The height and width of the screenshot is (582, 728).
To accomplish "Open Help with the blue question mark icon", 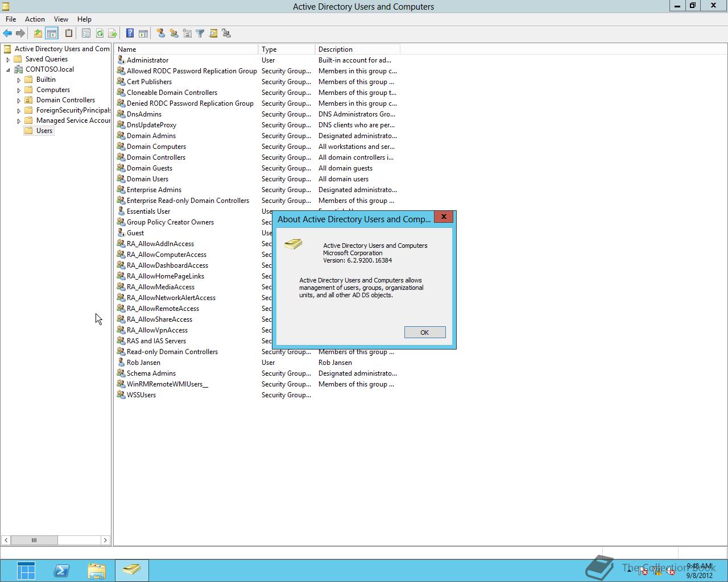I will click(130, 34).
